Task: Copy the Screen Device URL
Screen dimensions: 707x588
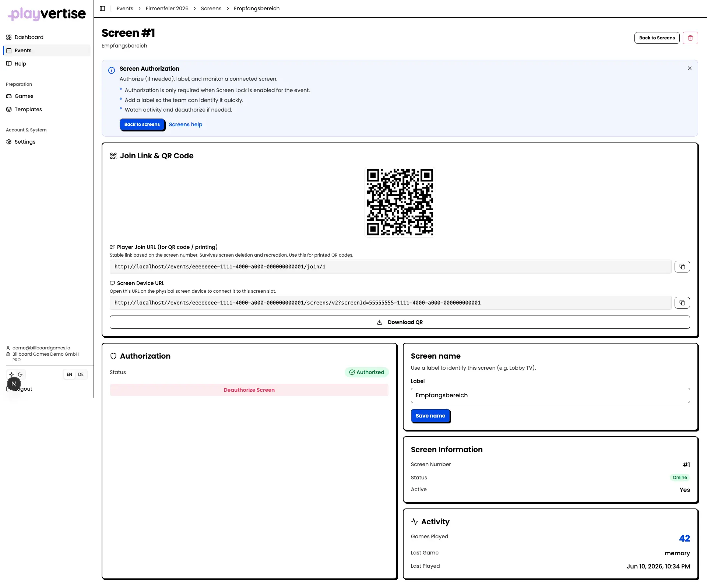Action: point(682,303)
